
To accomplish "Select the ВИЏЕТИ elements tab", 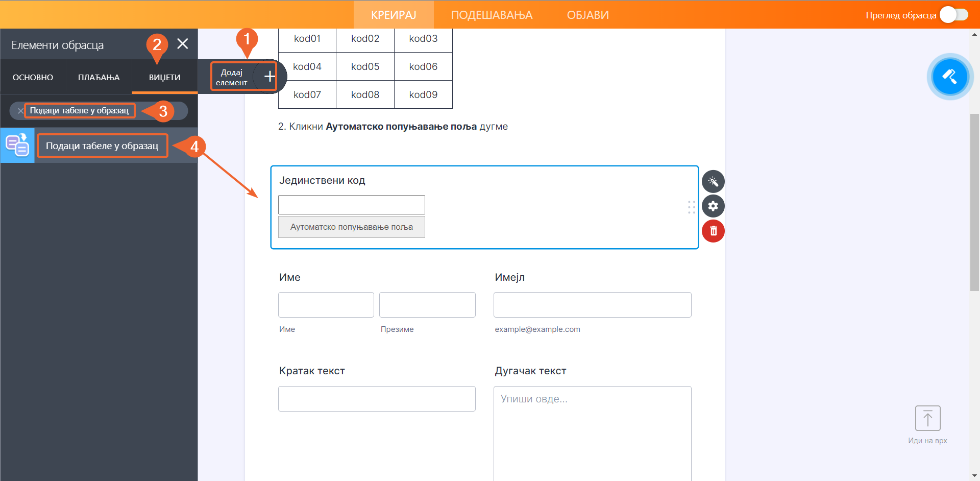I will click(x=164, y=77).
